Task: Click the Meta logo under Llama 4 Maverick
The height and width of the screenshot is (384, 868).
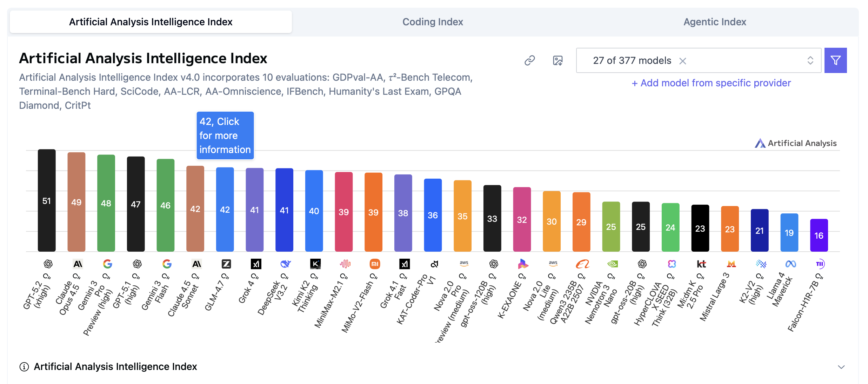Action: point(790,264)
